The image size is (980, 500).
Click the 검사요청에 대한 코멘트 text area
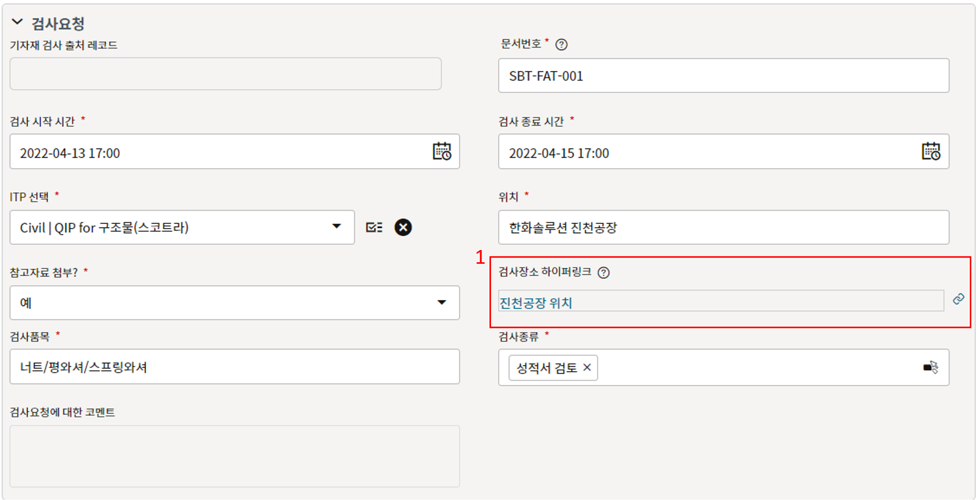click(x=234, y=456)
